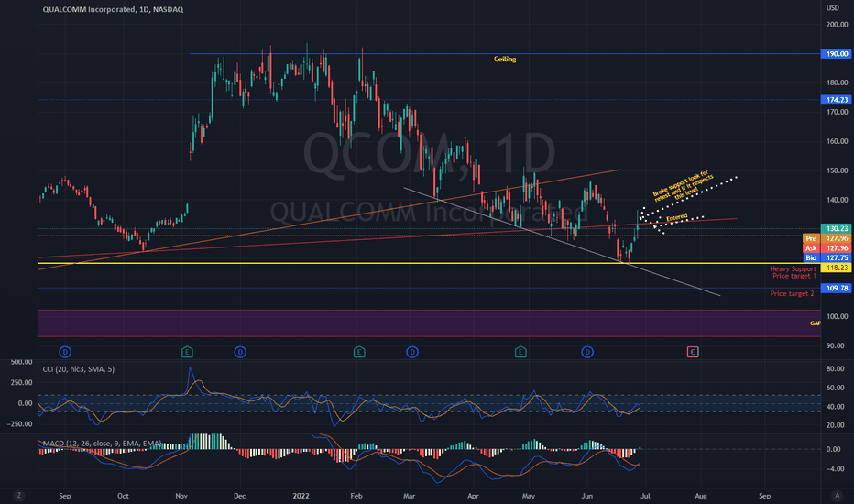This screenshot has width=854, height=504.
Task: Toggle the A auto-scale button at bottom-right
Action: pos(838,495)
